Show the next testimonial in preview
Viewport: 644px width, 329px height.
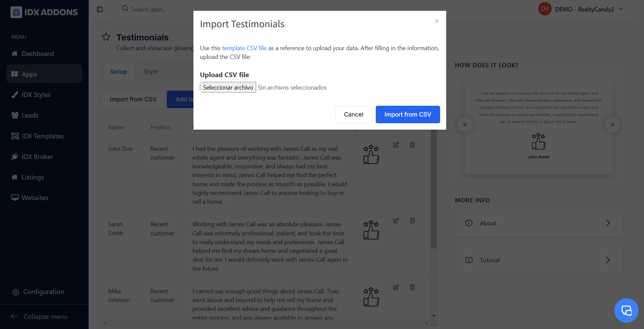612,125
